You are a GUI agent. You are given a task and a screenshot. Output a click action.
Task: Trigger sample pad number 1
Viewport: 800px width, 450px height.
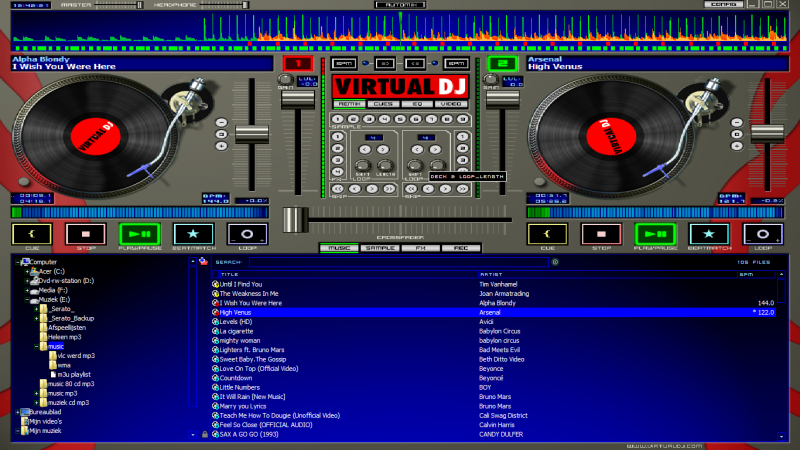point(338,119)
